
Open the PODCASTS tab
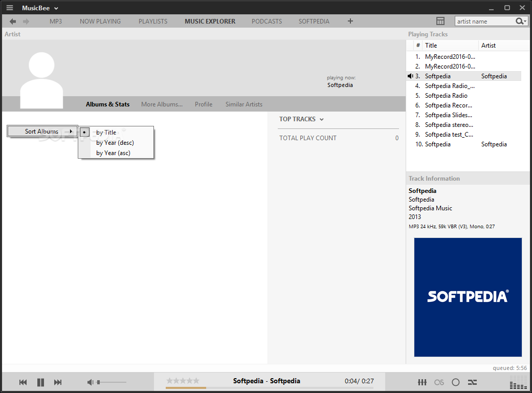click(x=267, y=21)
